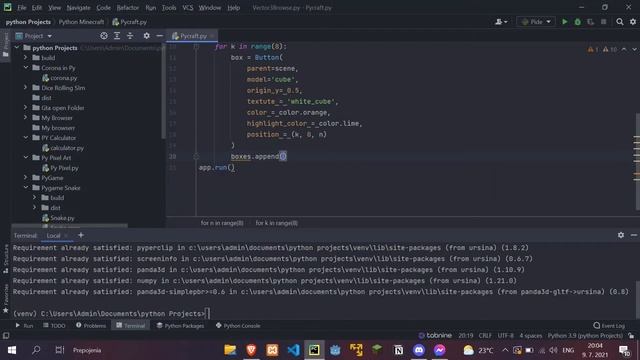Open Python Packages tool window
The height and width of the screenshot is (360, 640).
pos(180,325)
